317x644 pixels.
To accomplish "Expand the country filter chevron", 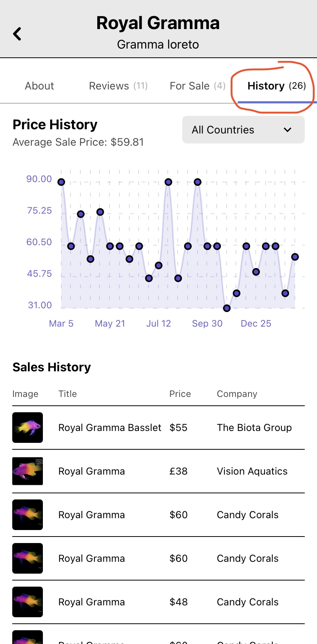I will click(288, 130).
